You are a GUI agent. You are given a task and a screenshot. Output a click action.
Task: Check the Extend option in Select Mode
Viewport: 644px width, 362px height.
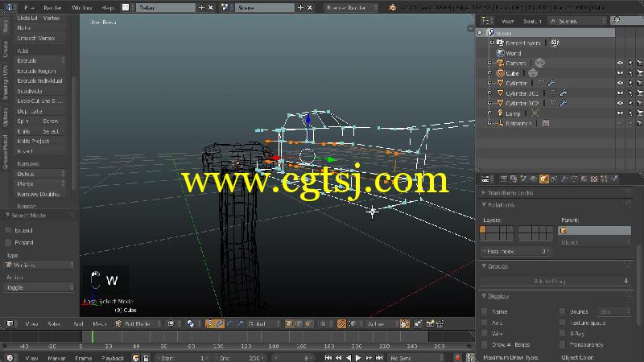tap(8, 230)
